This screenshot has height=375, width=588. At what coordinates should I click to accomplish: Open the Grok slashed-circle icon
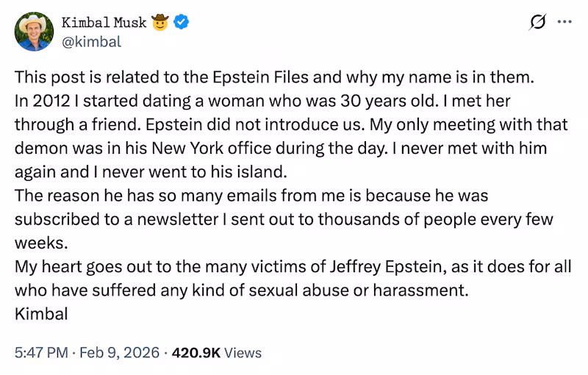click(538, 23)
